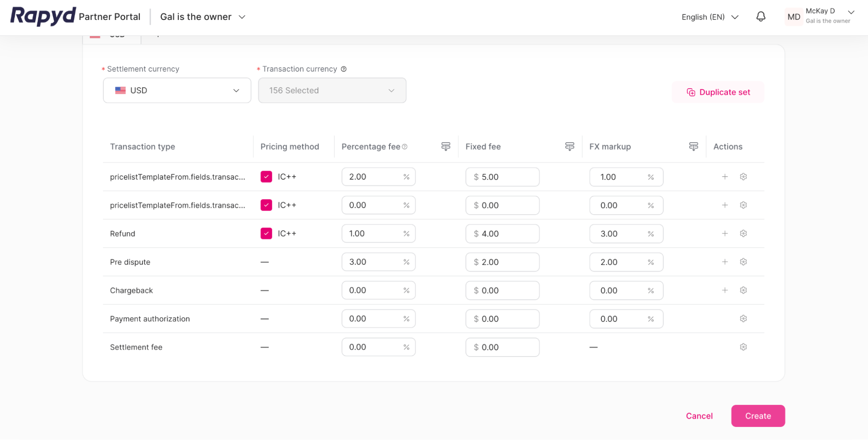The height and width of the screenshot is (440, 868).
Task: Uncheck IC++ pricing on the Refund row
Action: tap(266, 233)
